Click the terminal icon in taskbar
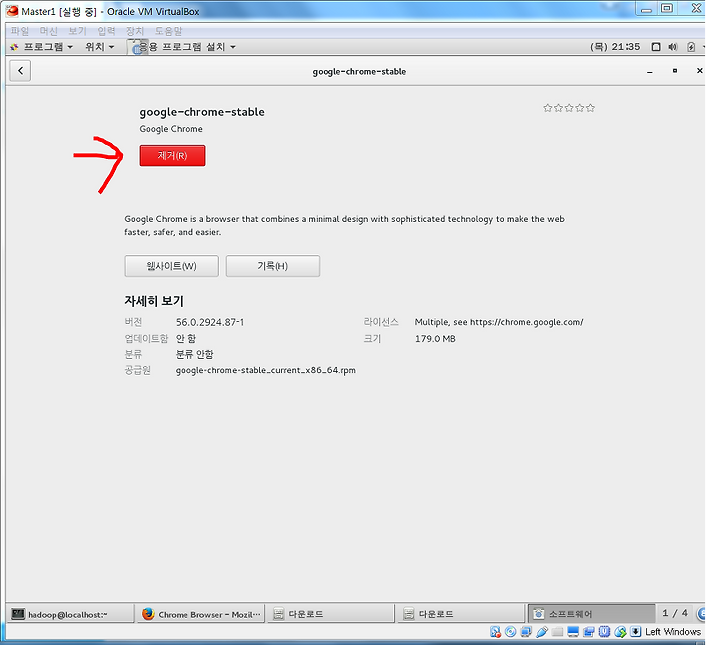Viewport: 720px width, 645px height. 18,614
